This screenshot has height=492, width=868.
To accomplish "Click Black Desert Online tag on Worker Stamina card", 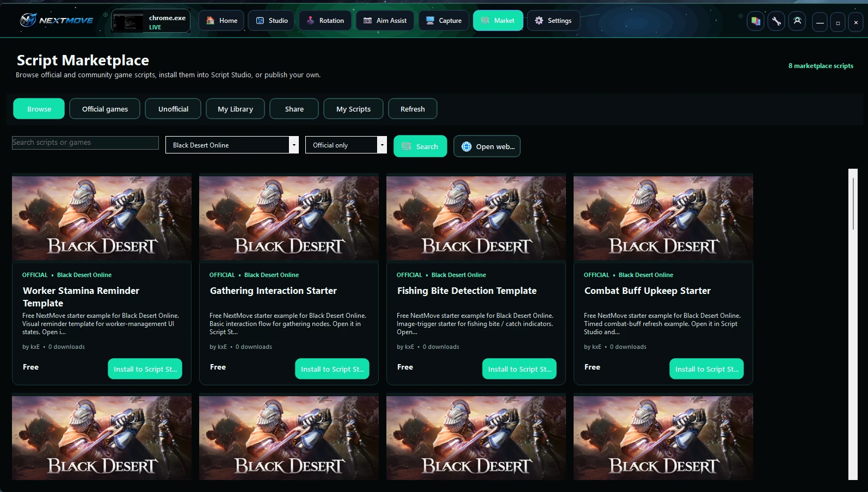I will (84, 275).
